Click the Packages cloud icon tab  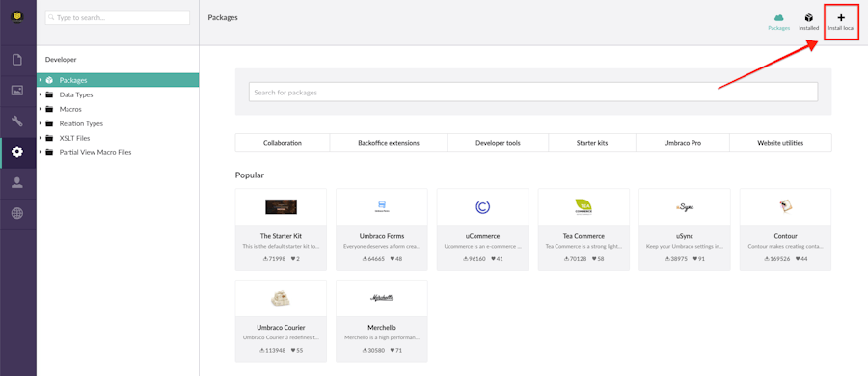coord(779,17)
